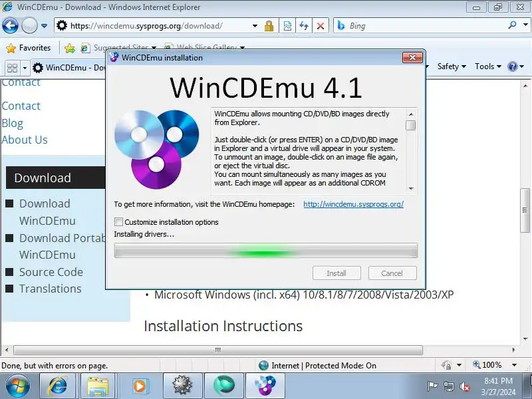Click the security lock icon

(269, 26)
